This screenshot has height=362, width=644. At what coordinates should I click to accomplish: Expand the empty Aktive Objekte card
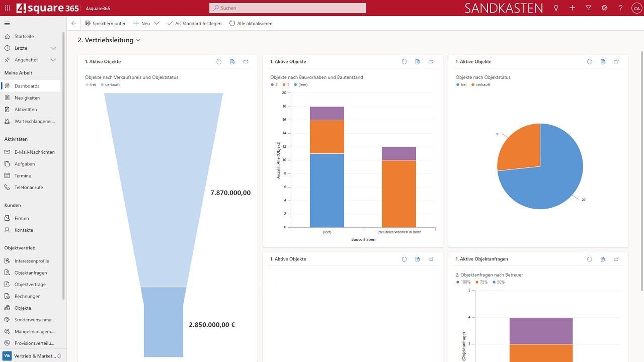pyautogui.click(x=431, y=259)
